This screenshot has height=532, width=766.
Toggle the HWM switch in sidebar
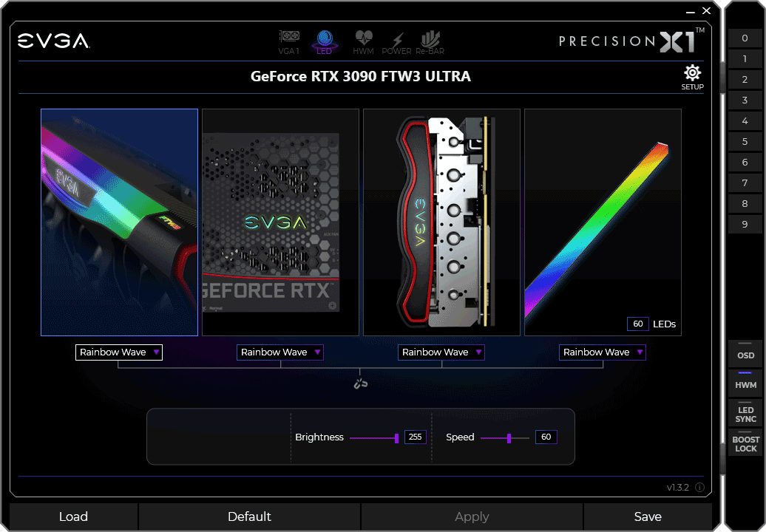click(745, 382)
